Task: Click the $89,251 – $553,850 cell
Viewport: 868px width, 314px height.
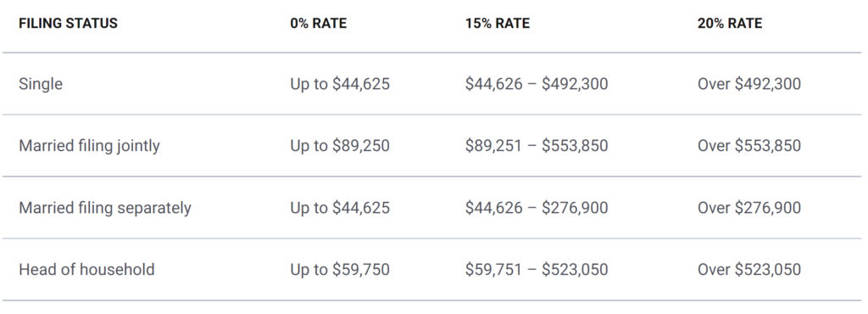Action: click(x=537, y=146)
